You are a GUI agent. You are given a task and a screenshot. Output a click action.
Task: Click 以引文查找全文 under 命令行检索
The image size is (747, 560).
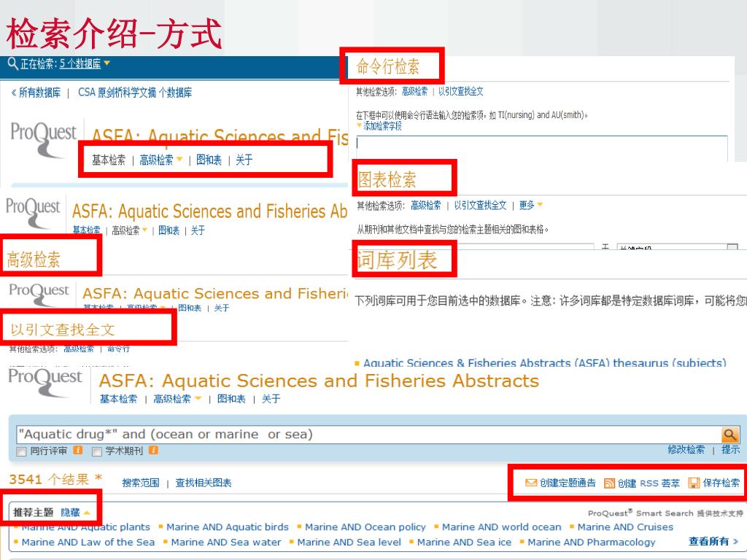[461, 91]
